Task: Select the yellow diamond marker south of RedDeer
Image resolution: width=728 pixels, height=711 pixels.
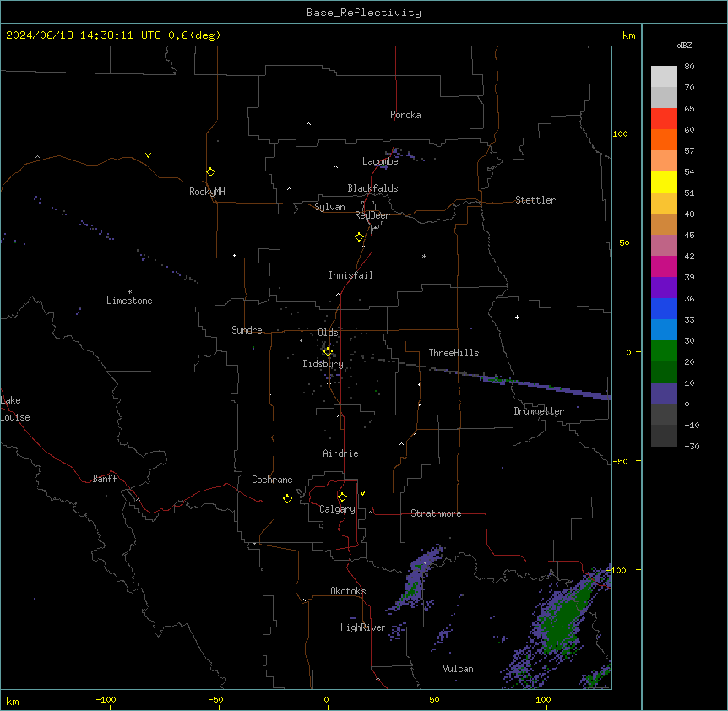Action: point(360,237)
